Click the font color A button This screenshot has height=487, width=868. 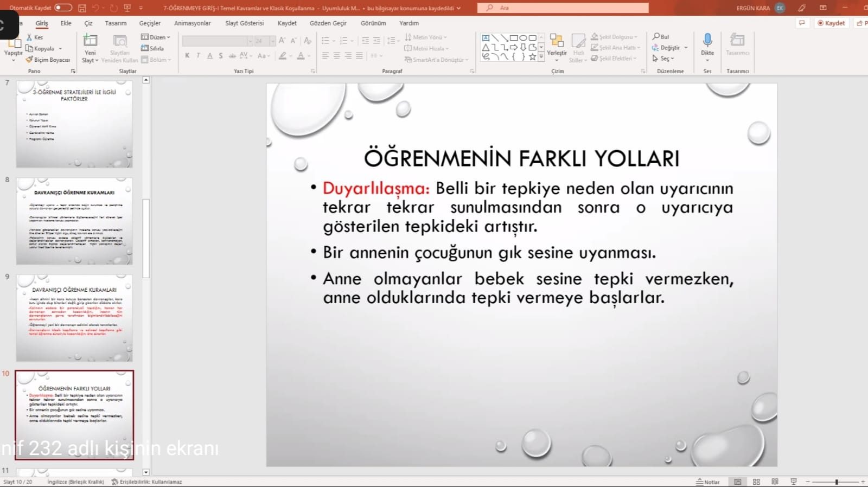pyautogui.click(x=301, y=55)
